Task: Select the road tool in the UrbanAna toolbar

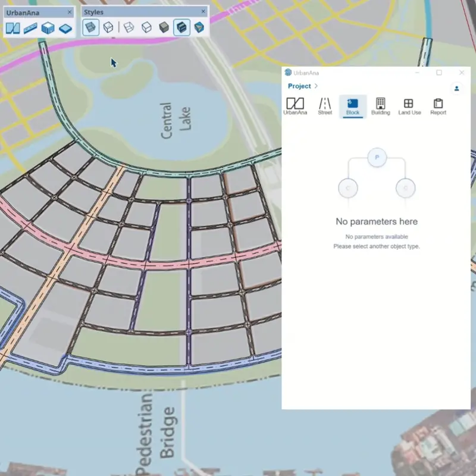Action: tap(31, 26)
